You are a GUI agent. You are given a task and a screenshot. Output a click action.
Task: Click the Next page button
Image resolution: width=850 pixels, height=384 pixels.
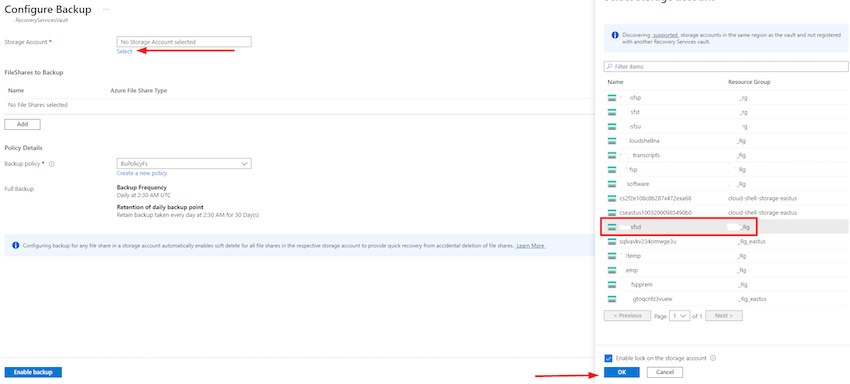click(x=723, y=316)
